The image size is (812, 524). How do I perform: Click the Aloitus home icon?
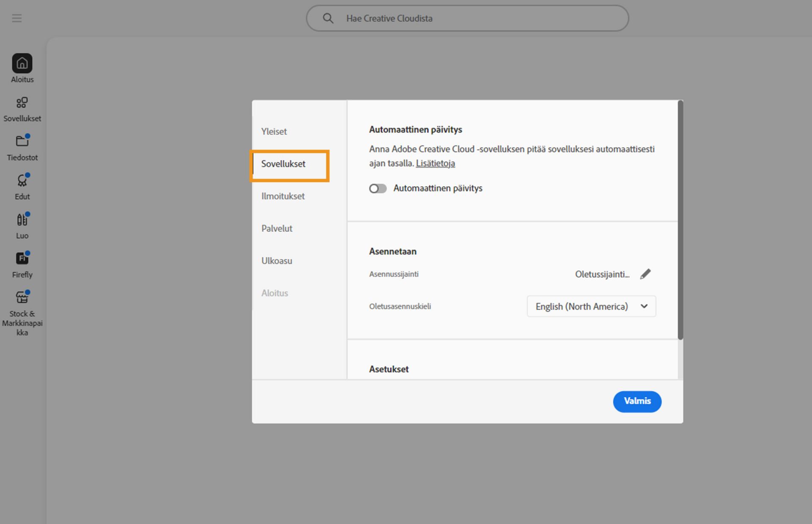click(22, 64)
